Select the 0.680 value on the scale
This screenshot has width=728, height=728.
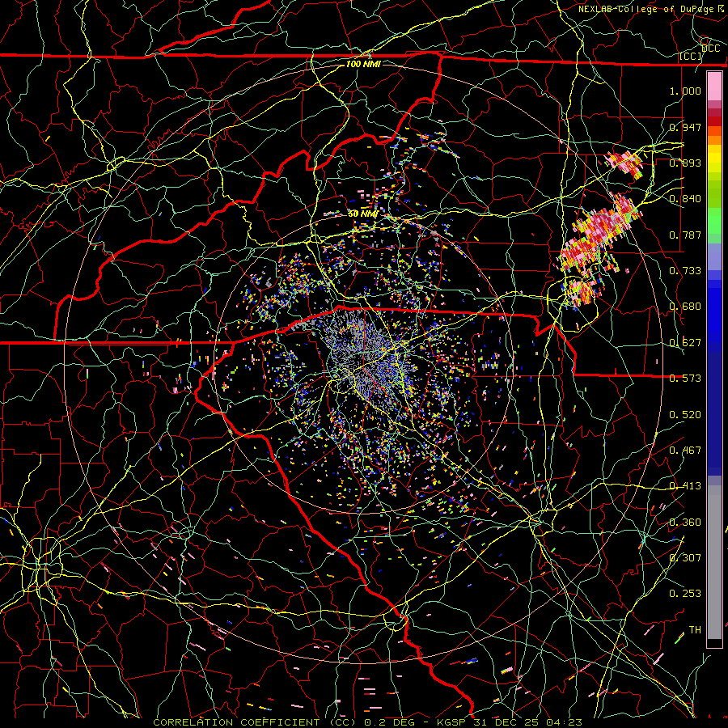[685, 306]
